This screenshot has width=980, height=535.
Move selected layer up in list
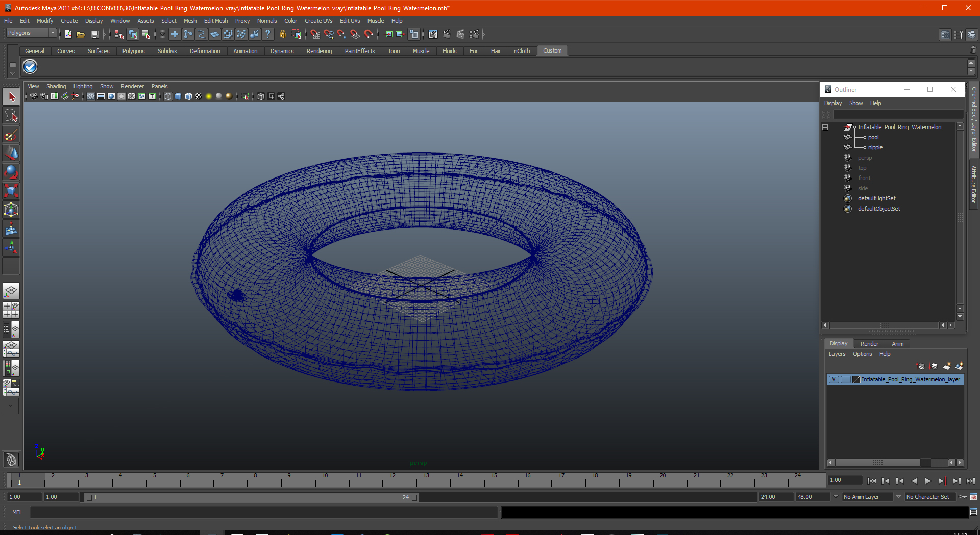[921, 366]
